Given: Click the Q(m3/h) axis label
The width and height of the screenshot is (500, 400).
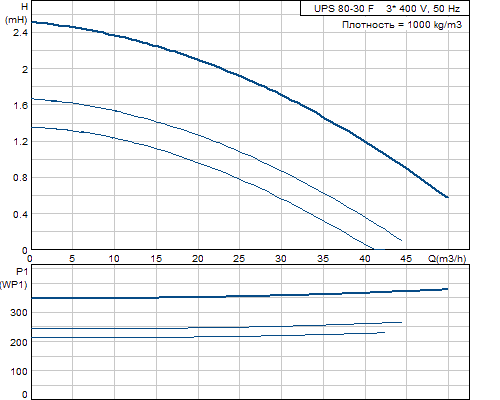Looking at the screenshot, I should 447,258.
